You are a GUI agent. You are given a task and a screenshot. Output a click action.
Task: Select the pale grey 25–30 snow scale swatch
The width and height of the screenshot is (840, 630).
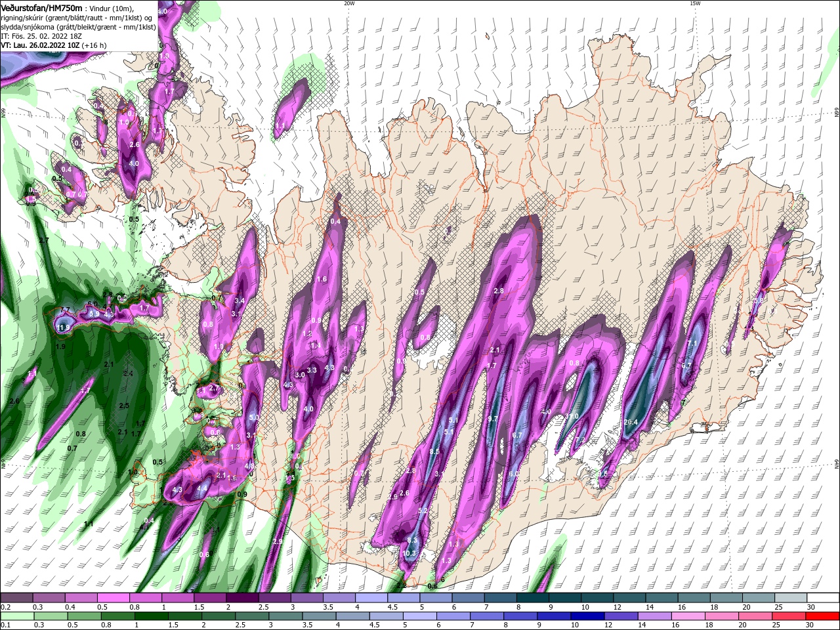coord(791,598)
